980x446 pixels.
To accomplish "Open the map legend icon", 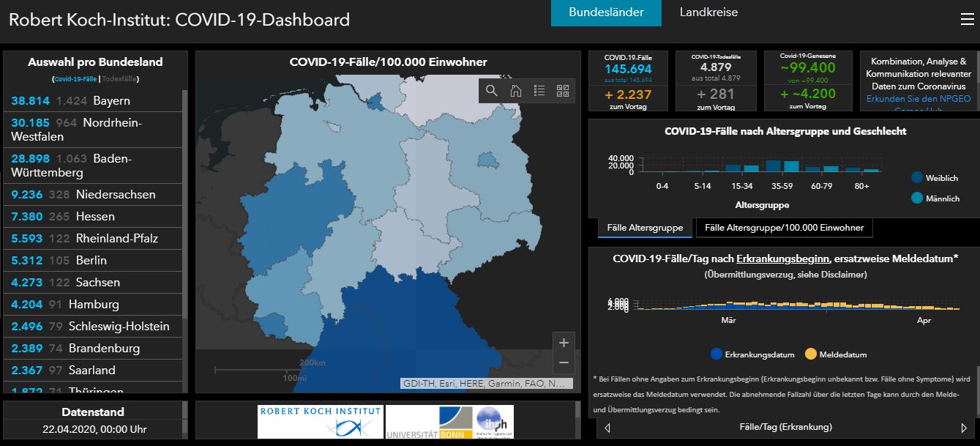I will pyautogui.click(x=540, y=91).
